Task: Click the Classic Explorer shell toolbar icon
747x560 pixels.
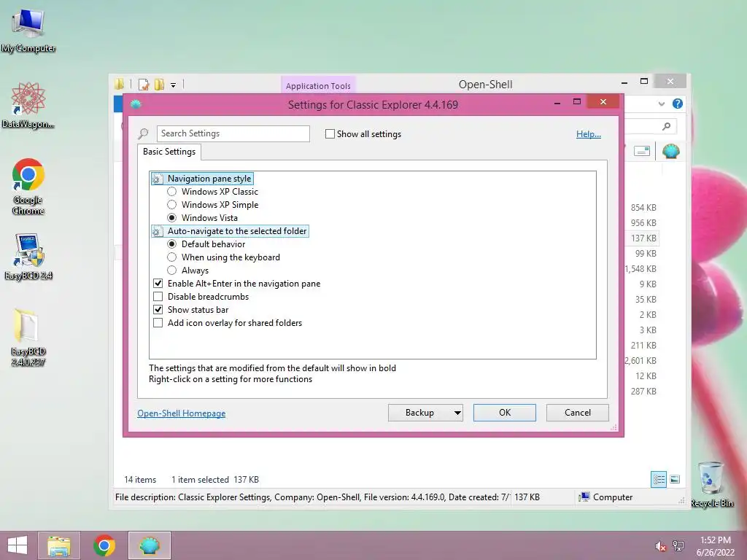Action: 671,152
